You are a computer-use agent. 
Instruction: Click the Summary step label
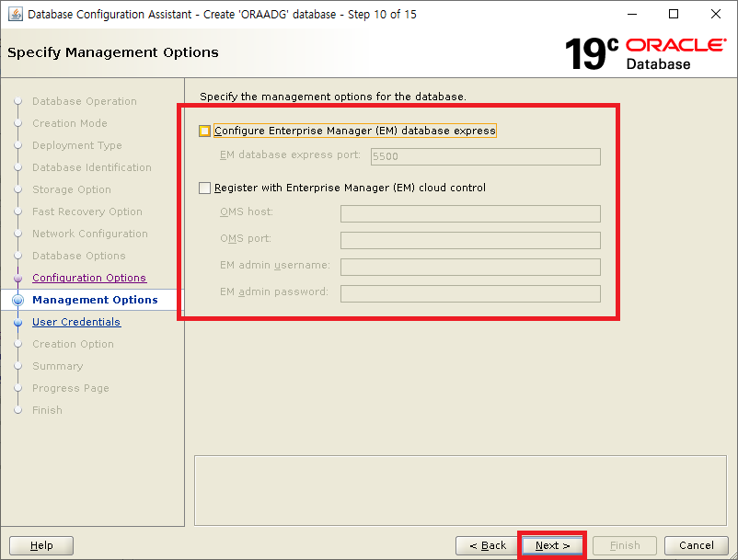click(57, 366)
